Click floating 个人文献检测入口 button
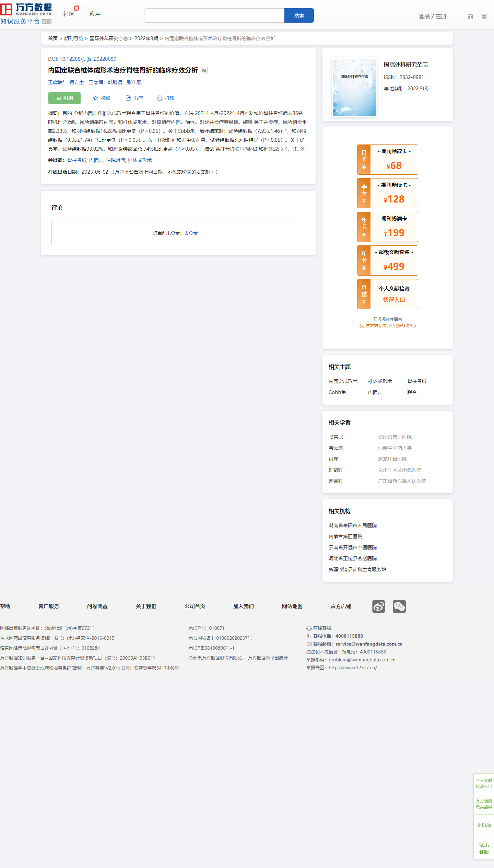This screenshot has width=494, height=868. (484, 783)
